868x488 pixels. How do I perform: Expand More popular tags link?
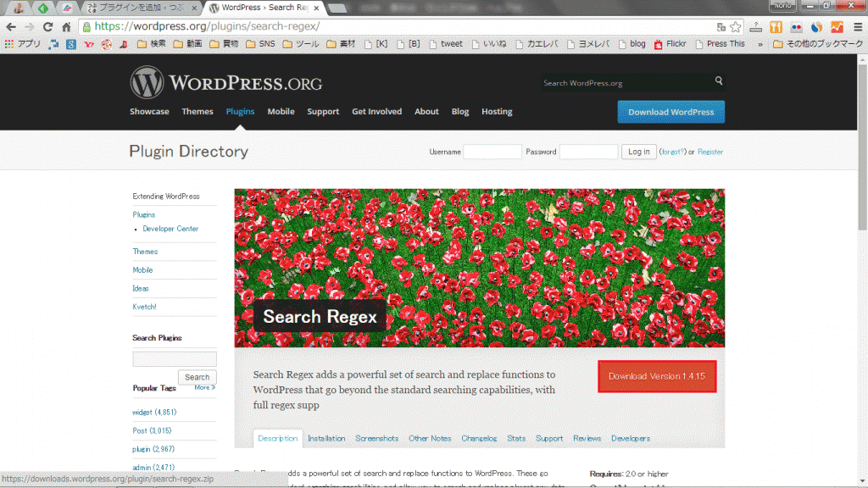click(x=204, y=387)
